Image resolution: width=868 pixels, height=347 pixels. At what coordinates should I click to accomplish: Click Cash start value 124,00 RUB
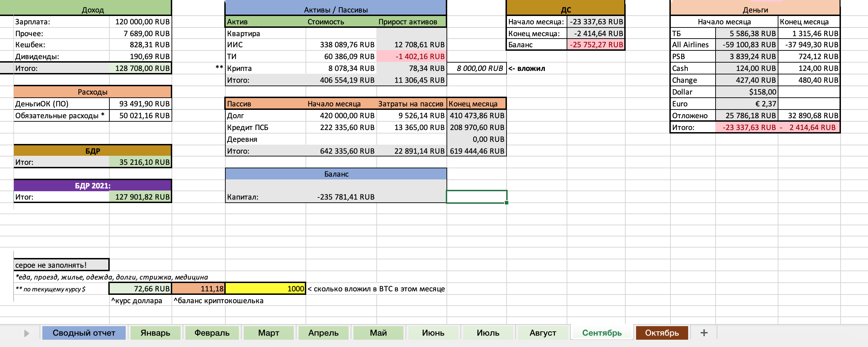pos(746,68)
